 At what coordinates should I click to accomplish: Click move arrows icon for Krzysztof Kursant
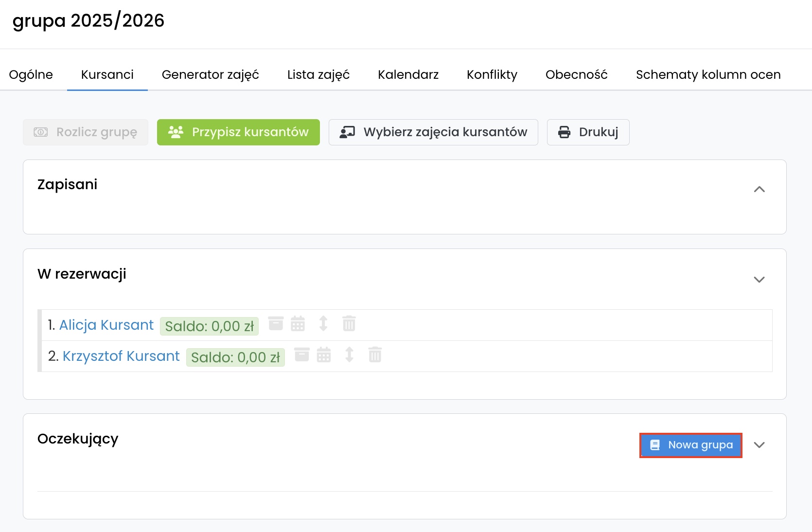(x=349, y=355)
